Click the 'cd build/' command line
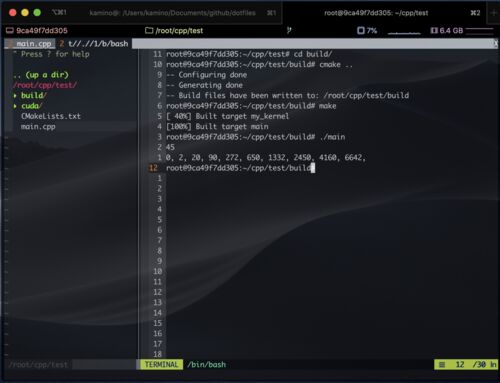Screen dimensions: 500x383 249,54
